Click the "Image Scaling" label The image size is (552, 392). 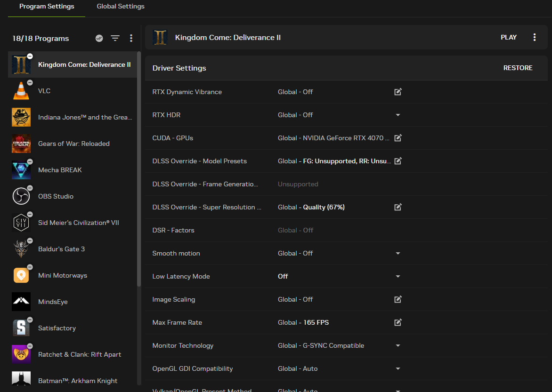click(173, 299)
